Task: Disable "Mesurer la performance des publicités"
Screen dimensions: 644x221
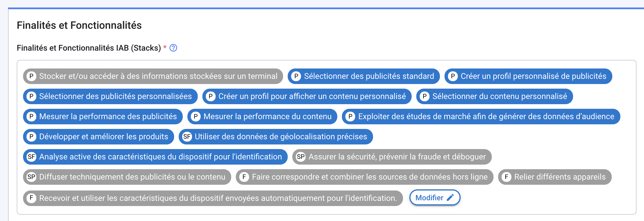Action: [x=102, y=117]
